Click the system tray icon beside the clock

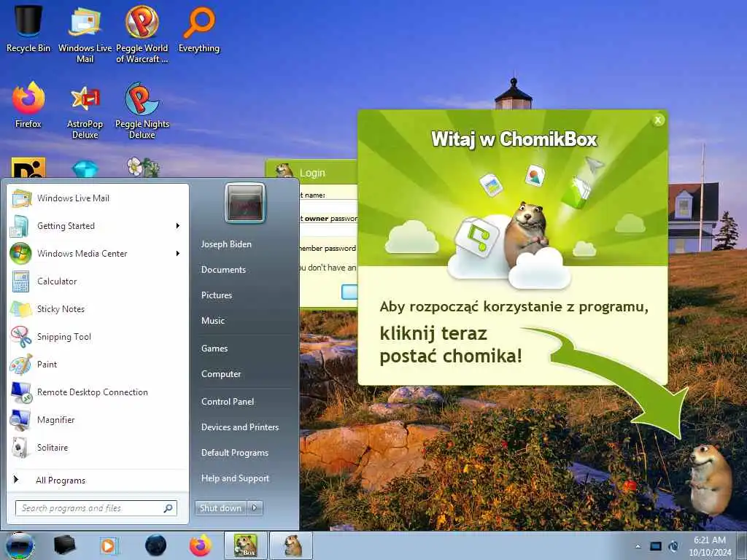point(673,546)
